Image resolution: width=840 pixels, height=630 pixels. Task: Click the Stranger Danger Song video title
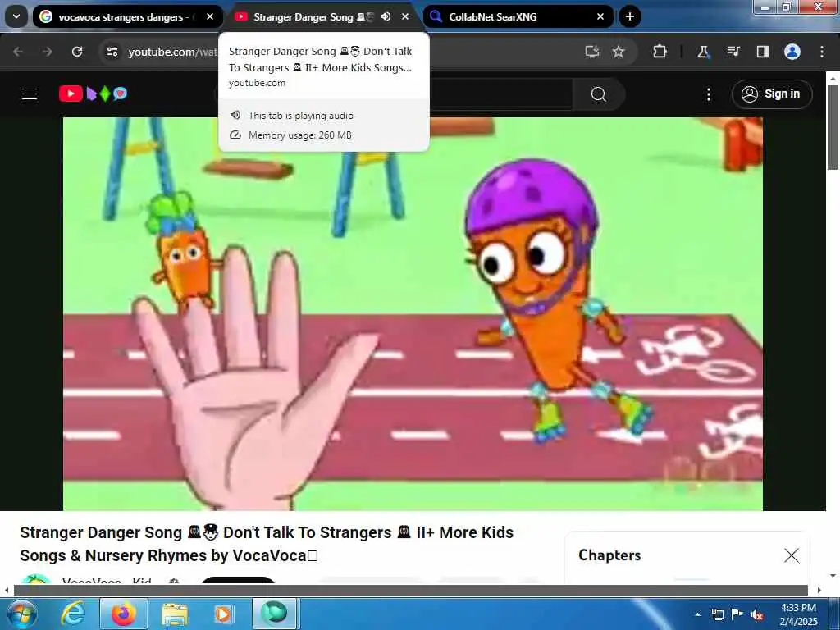click(267, 544)
